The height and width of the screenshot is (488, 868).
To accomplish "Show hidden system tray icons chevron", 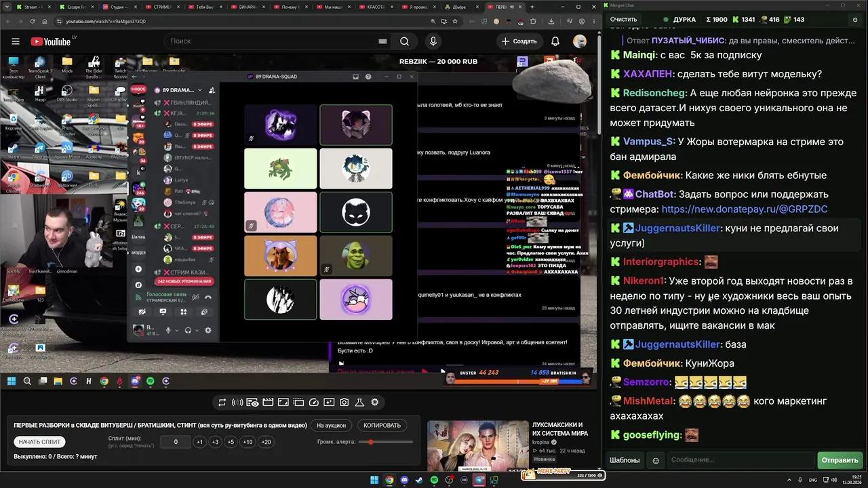I will pos(790,480).
